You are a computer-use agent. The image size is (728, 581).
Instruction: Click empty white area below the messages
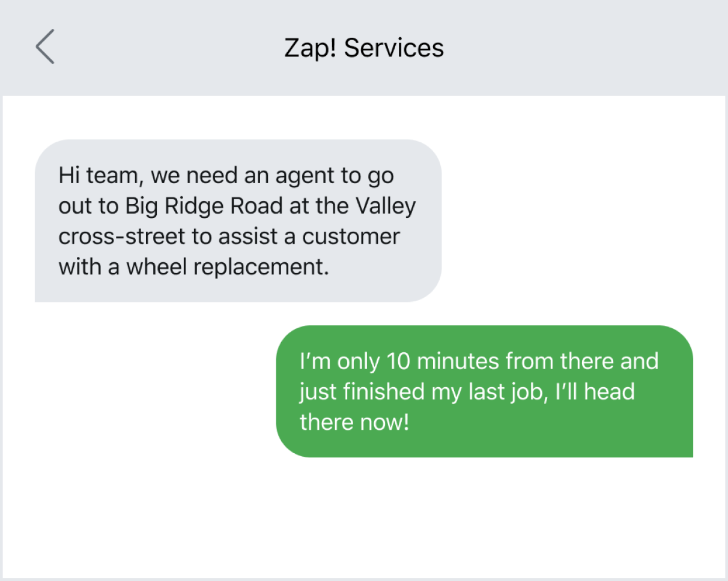(364, 516)
